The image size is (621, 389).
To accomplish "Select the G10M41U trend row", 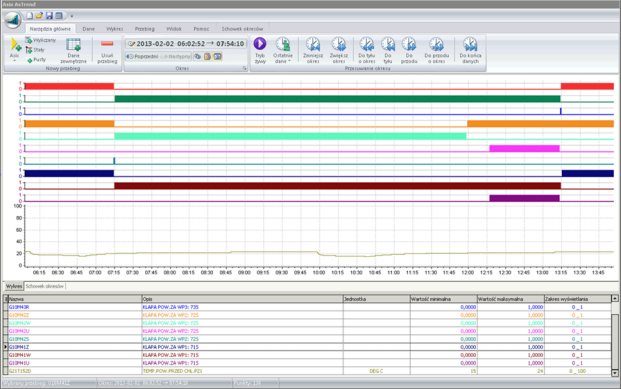I will pyautogui.click(x=307, y=363).
